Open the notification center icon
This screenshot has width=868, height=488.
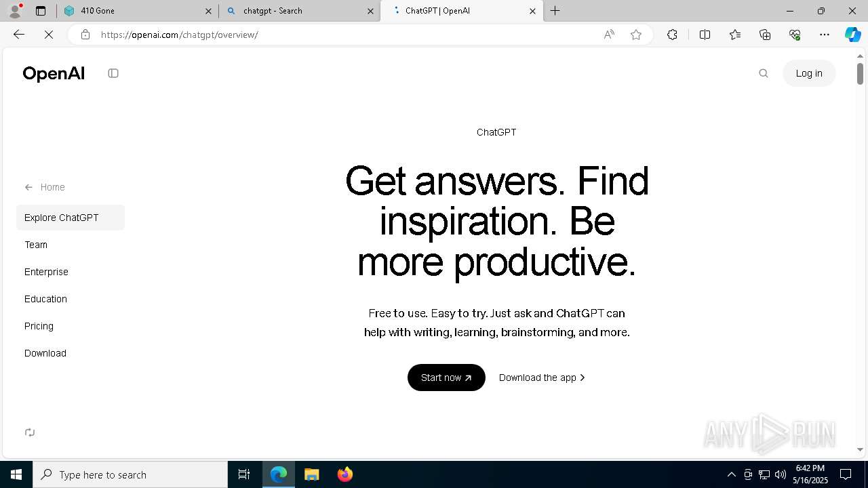coord(846,474)
